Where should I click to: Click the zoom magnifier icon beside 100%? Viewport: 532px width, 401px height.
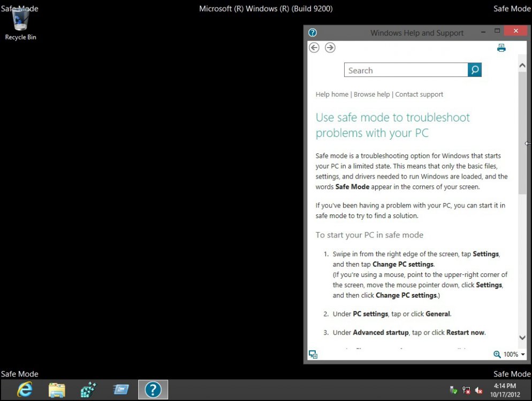click(497, 354)
